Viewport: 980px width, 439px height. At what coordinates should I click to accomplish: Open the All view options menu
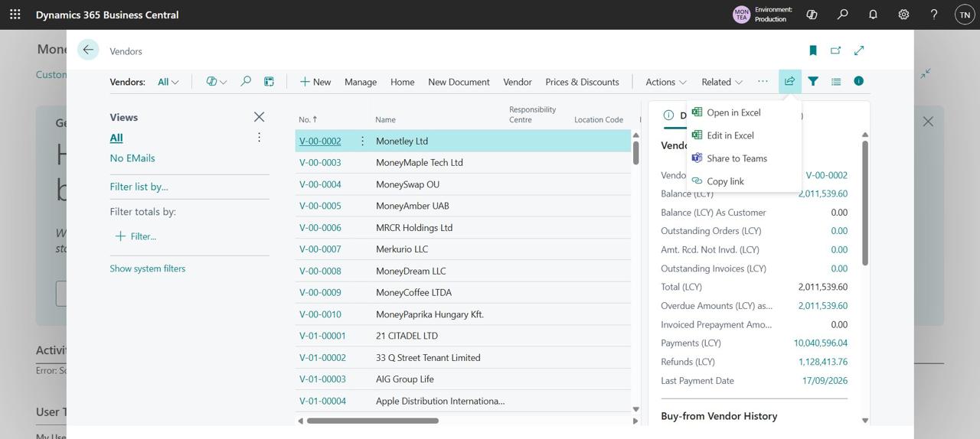(259, 138)
